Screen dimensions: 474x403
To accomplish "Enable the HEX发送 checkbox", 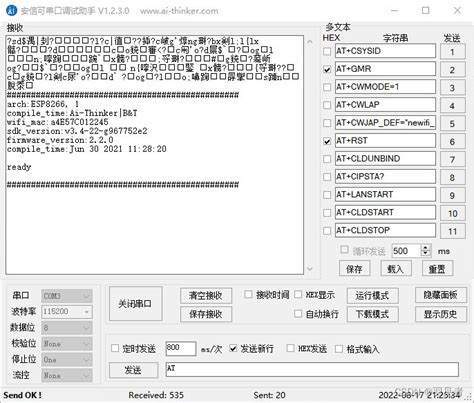I will 290,348.
